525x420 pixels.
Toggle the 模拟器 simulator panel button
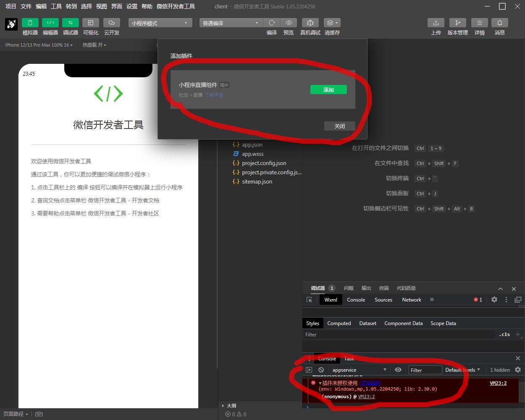click(30, 23)
